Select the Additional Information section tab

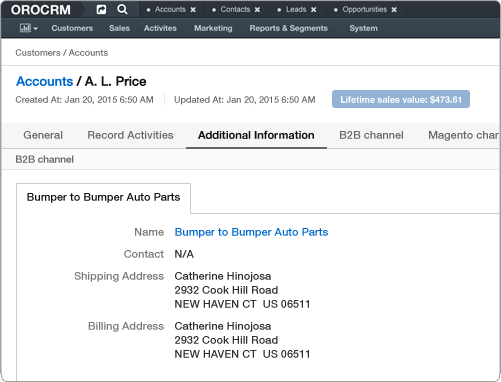(x=256, y=135)
